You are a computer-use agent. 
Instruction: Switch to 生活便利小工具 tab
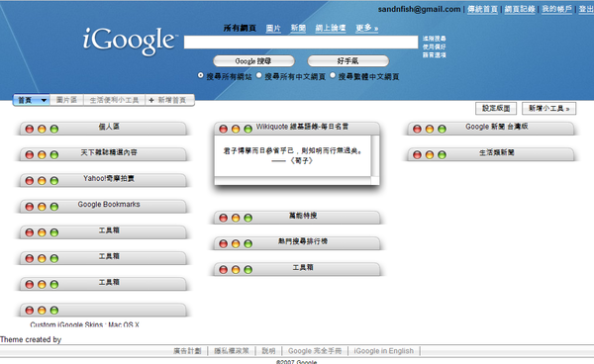point(114,100)
